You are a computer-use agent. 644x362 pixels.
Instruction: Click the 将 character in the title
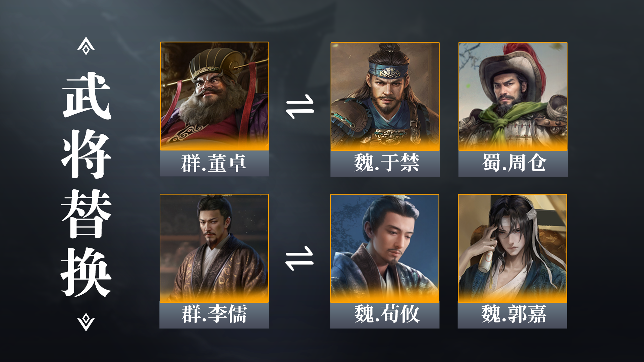click(x=87, y=154)
